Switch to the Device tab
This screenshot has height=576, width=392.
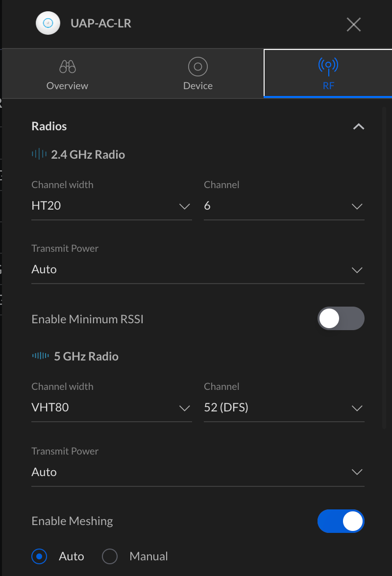pyautogui.click(x=197, y=74)
